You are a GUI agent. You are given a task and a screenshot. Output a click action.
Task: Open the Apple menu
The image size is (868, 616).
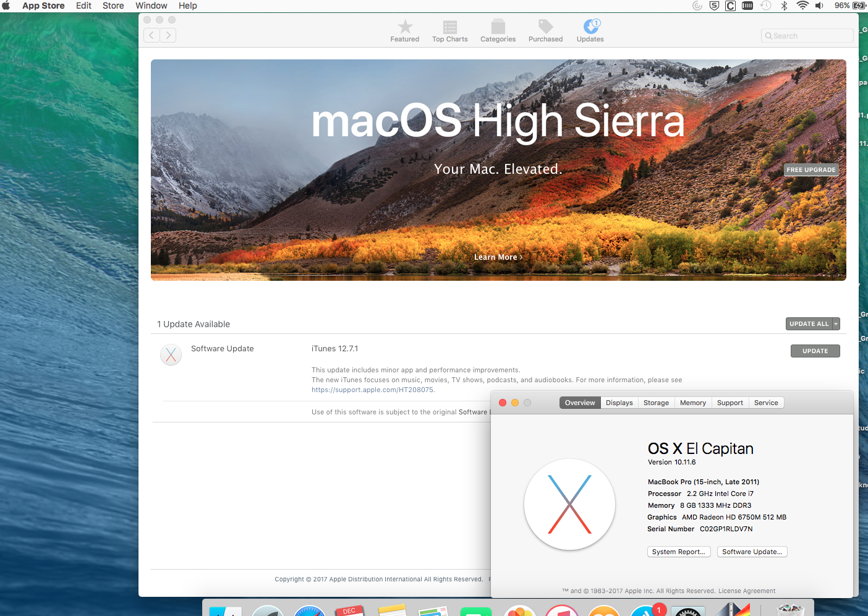point(6,6)
